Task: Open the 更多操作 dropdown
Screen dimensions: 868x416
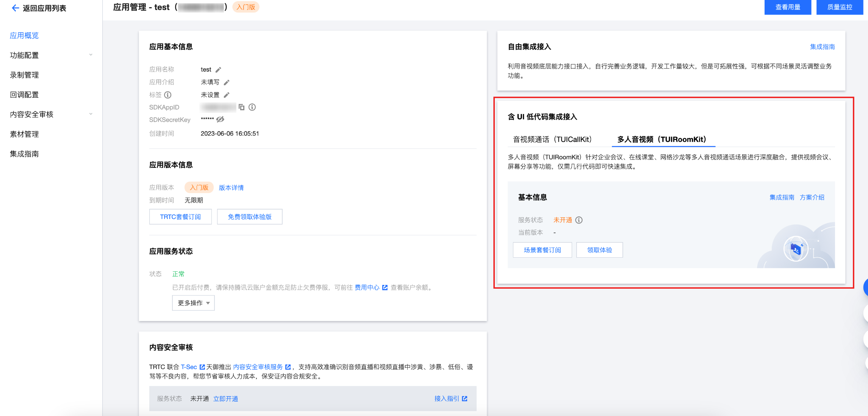Action: [193, 303]
